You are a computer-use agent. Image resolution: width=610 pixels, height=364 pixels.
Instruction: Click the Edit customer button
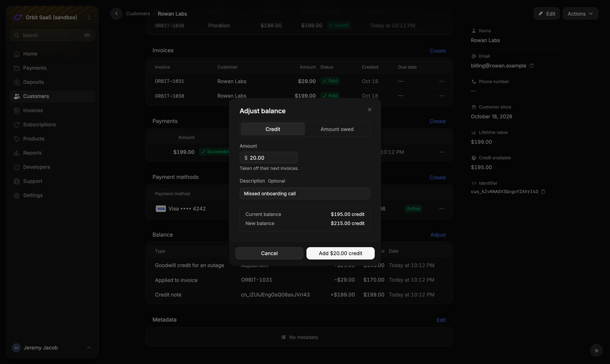point(546,13)
